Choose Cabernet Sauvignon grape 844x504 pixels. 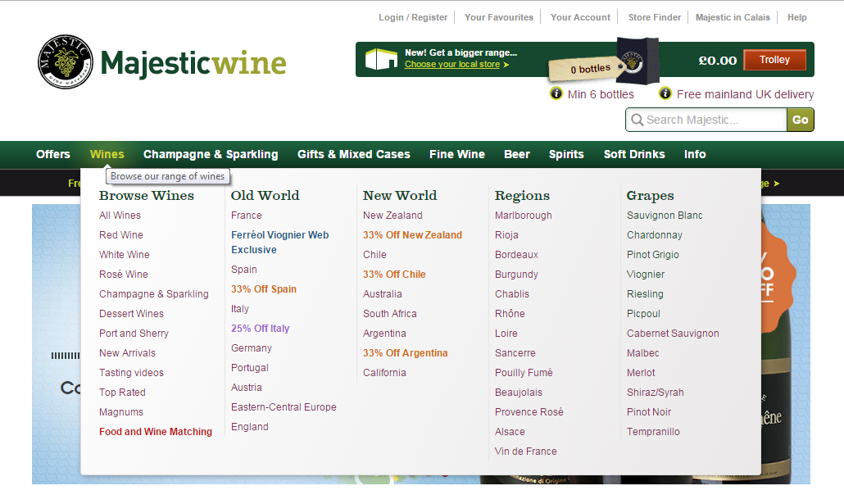(x=673, y=334)
